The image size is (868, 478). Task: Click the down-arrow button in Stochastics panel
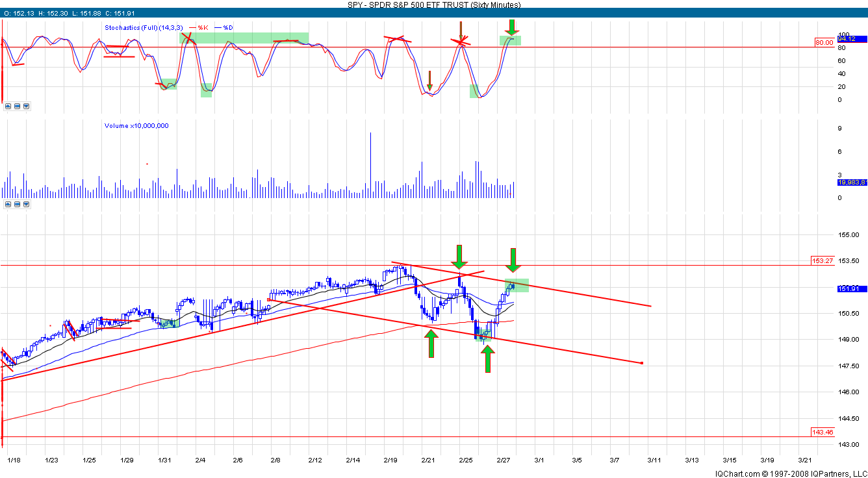[x=25, y=106]
